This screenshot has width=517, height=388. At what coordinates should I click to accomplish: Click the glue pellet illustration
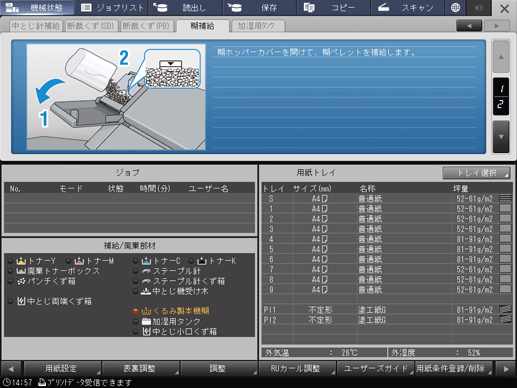[116, 97]
